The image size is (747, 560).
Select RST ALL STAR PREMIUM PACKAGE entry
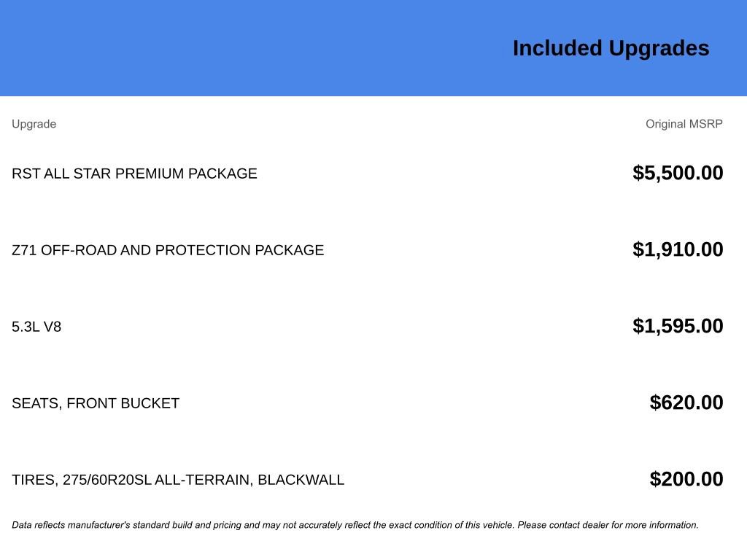(x=134, y=174)
